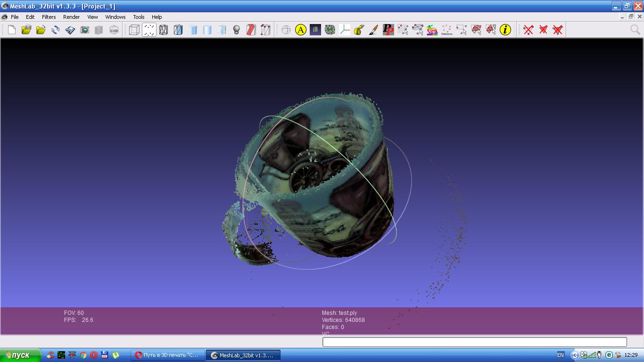Click the Select Vertexes tool icon
Image resolution: width=644 pixels, height=362 pixels.
(x=461, y=30)
